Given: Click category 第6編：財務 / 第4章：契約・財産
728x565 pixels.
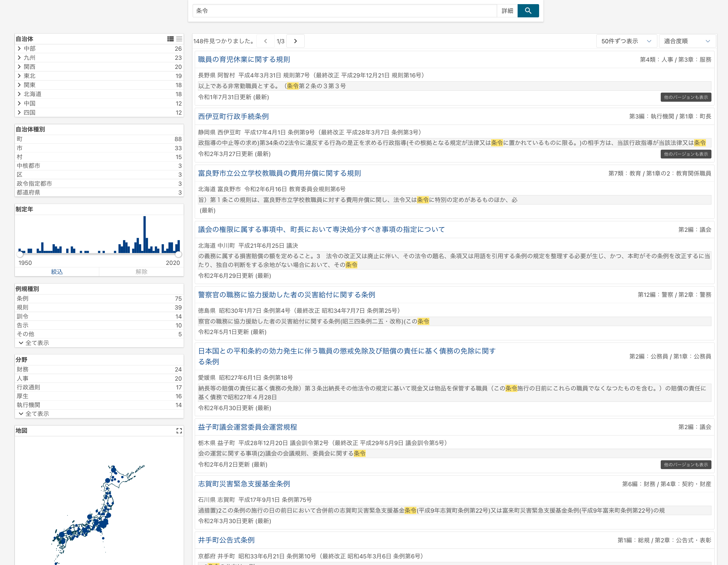Looking at the screenshot, I should coord(667,484).
